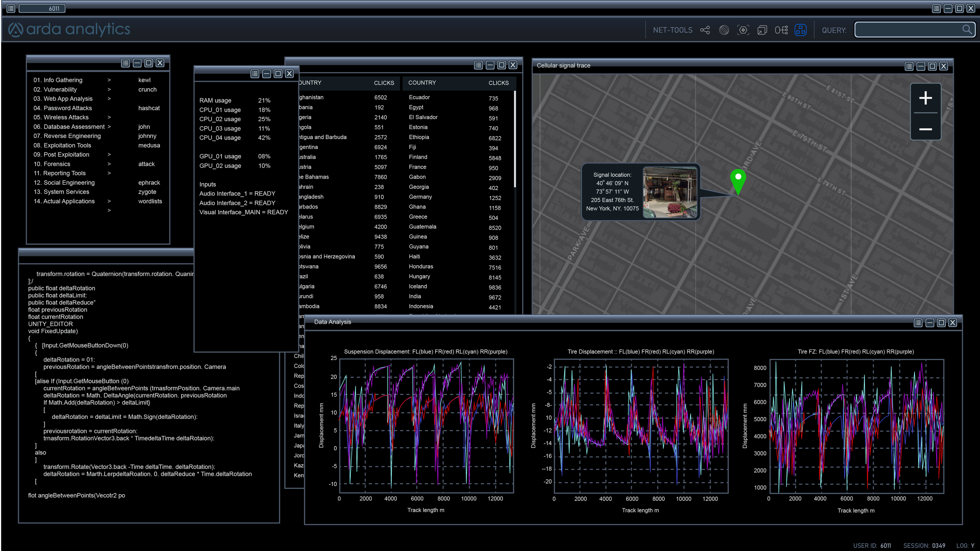
Task: Select 13. System Services menu entry
Action: pyautogui.click(x=62, y=192)
